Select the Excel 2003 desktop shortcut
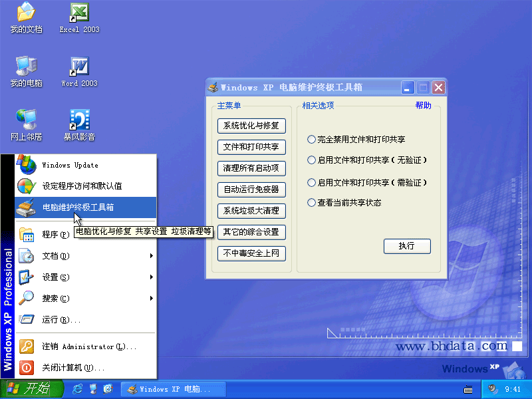Image resolution: width=532 pixels, height=399 pixels. coord(79,18)
